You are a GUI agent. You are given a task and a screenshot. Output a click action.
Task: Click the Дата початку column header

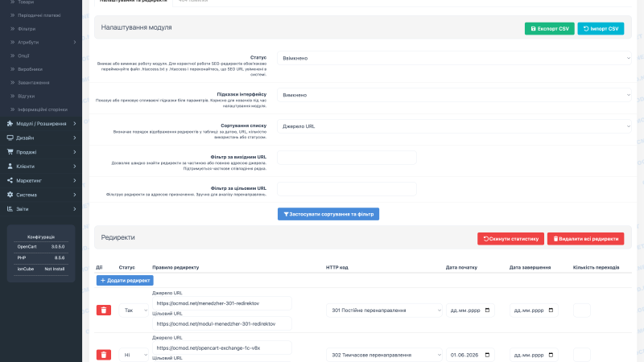point(461,267)
